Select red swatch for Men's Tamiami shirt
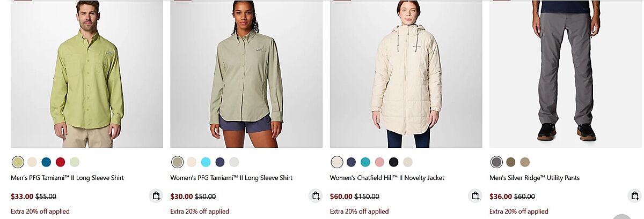 point(60,162)
